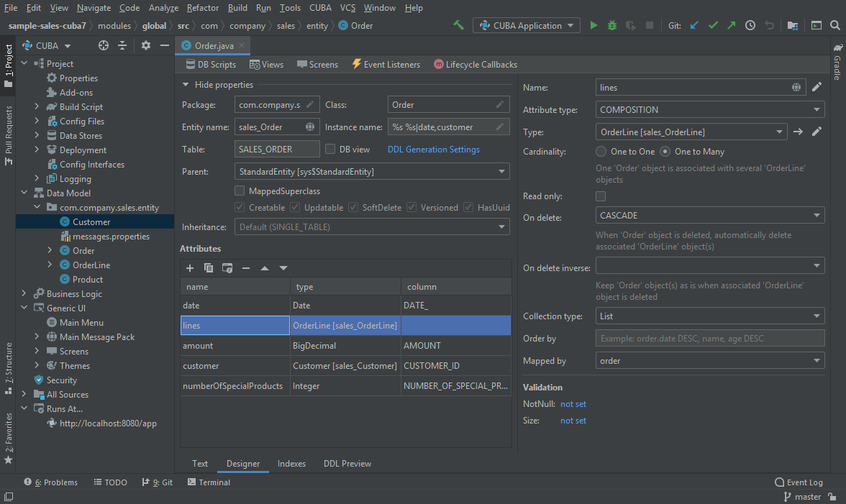The width and height of the screenshot is (846, 504).
Task: Click the Git update project arrow icon
Action: [x=694, y=25]
